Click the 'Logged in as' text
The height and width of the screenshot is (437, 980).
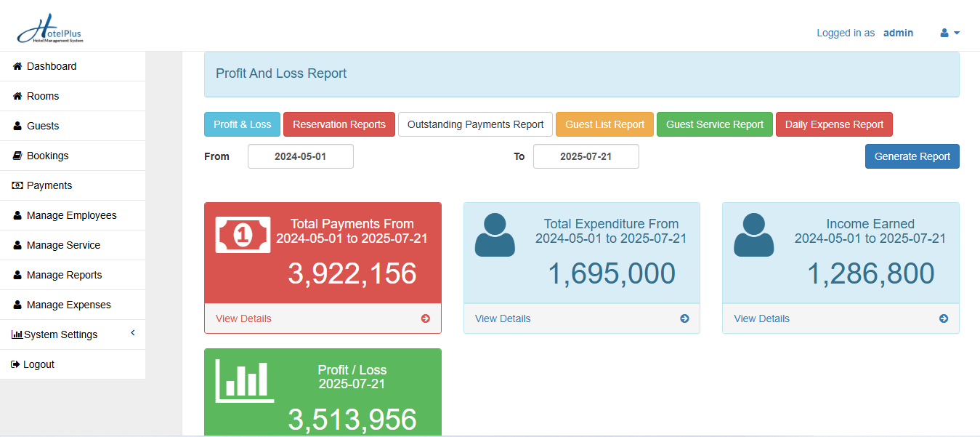pos(846,33)
